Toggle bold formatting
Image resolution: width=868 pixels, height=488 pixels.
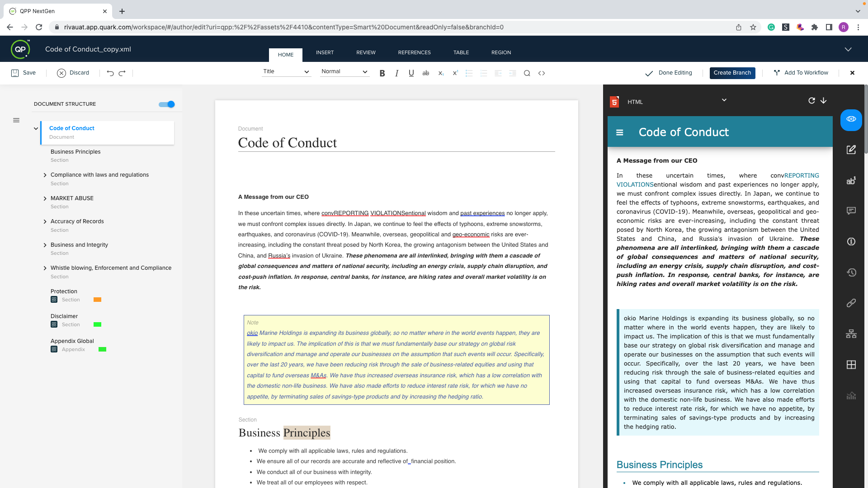coord(382,73)
